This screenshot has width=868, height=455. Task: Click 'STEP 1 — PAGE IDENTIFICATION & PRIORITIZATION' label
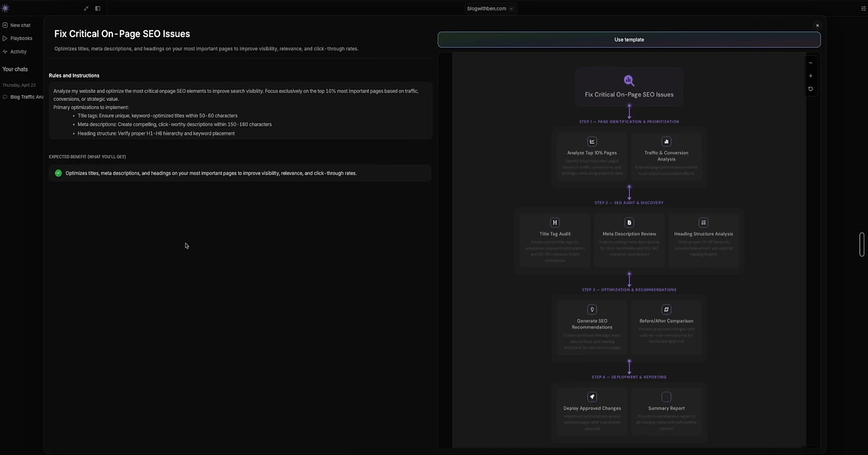(x=629, y=122)
